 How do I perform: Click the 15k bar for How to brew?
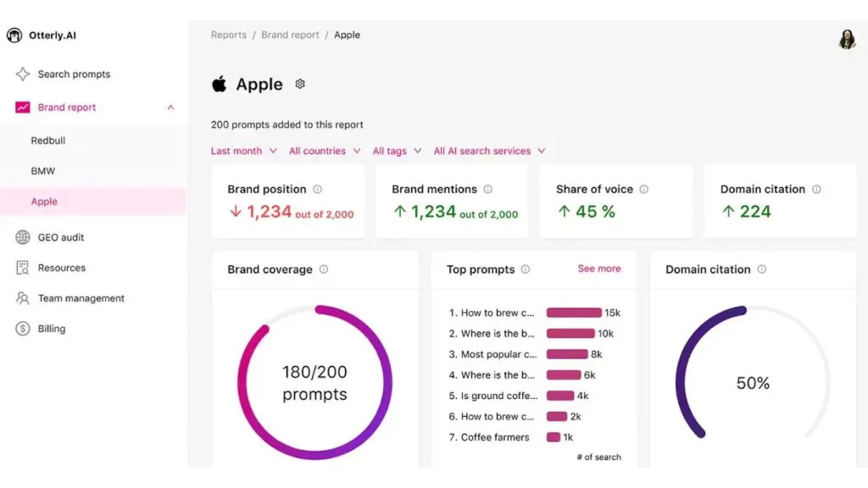574,313
